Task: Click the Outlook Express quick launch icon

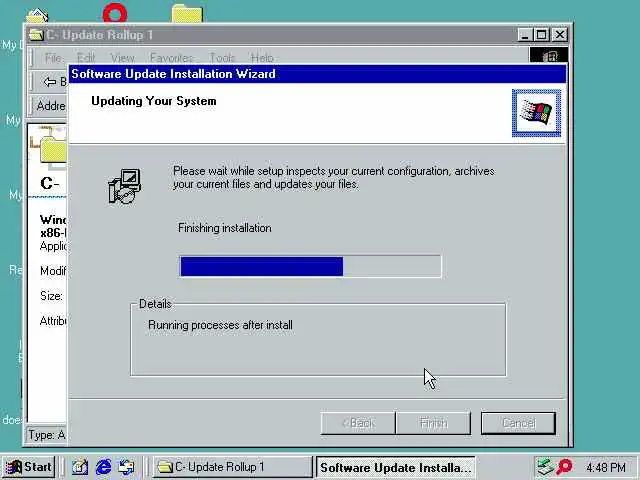Action: tap(127, 467)
